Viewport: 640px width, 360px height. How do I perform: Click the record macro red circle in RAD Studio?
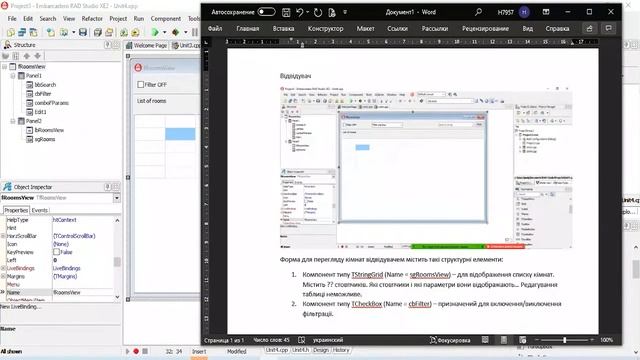point(136,351)
